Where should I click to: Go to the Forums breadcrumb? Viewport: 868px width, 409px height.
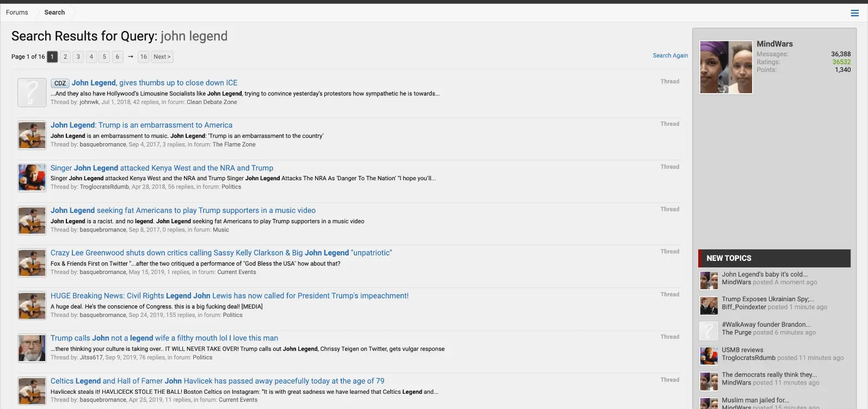tap(17, 13)
